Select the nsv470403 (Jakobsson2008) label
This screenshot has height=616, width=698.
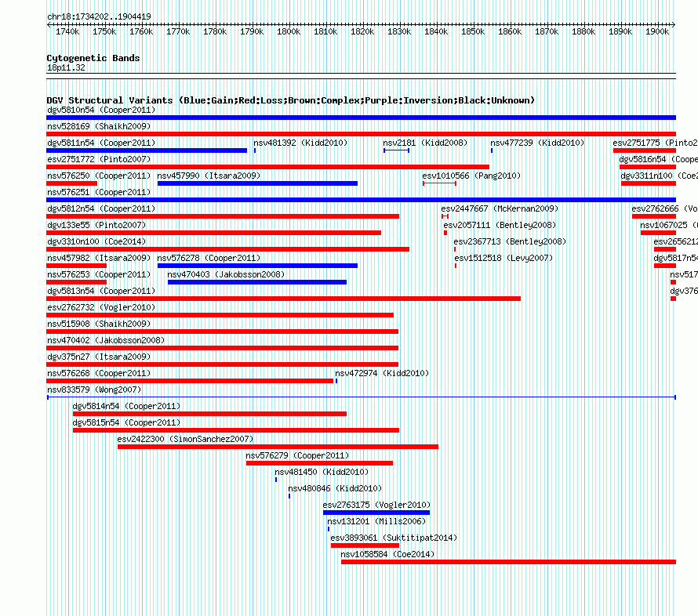click(226, 274)
